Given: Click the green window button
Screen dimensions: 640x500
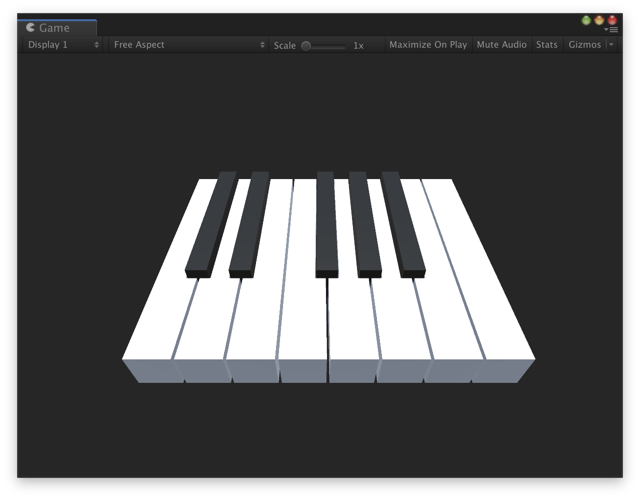Looking at the screenshot, I should (587, 20).
